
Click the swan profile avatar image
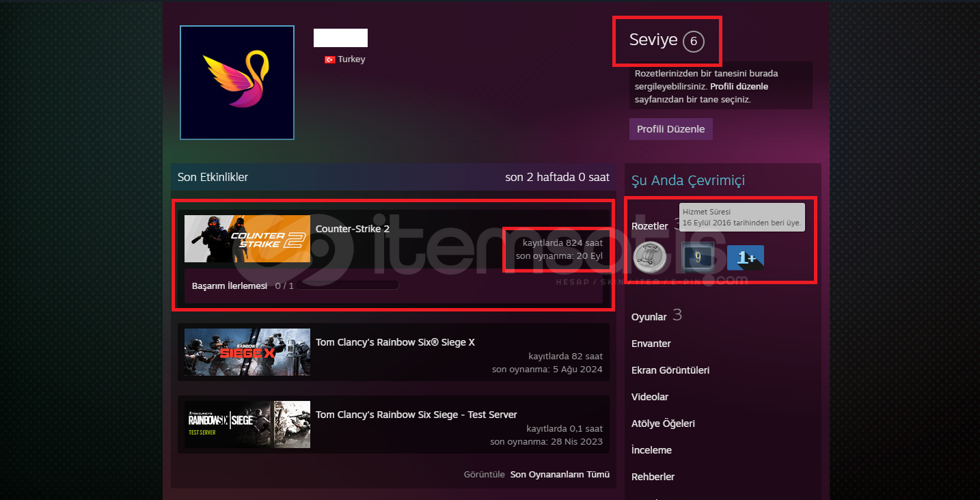[x=237, y=83]
